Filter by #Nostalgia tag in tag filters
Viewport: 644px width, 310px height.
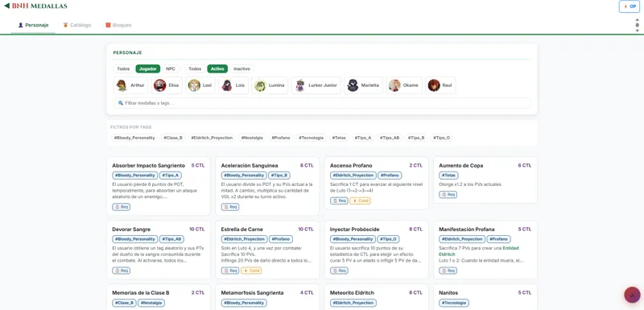click(252, 138)
